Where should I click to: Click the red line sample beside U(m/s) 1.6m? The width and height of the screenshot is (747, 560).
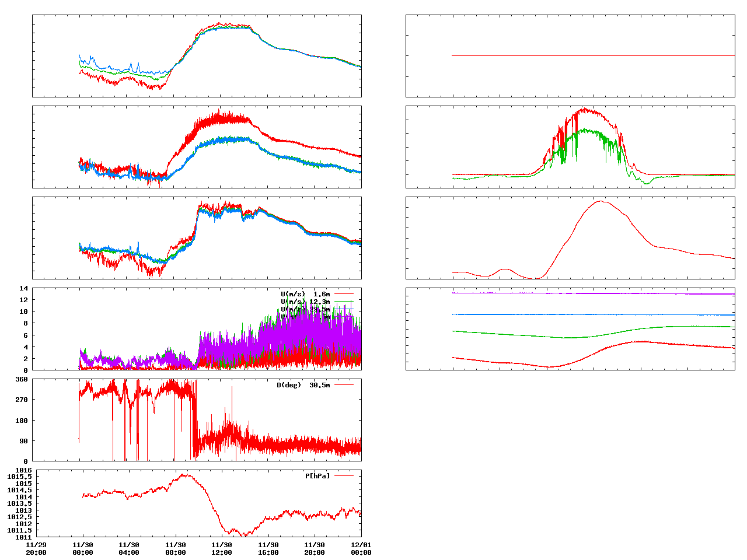pyautogui.click(x=344, y=294)
